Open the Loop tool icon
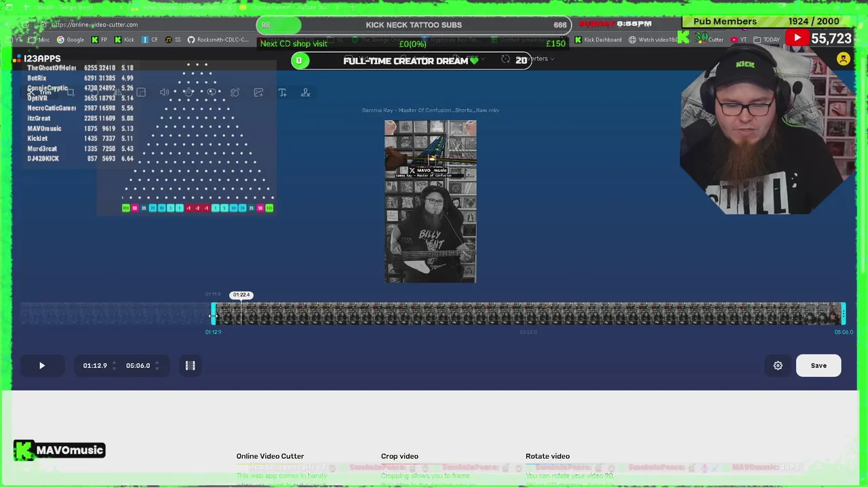This screenshot has height=488, width=868. pyautogui.click(x=212, y=92)
